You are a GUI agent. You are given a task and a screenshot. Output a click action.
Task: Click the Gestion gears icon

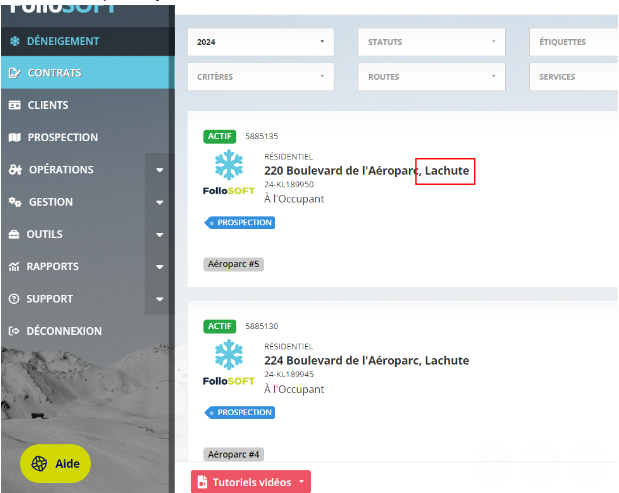coord(15,202)
